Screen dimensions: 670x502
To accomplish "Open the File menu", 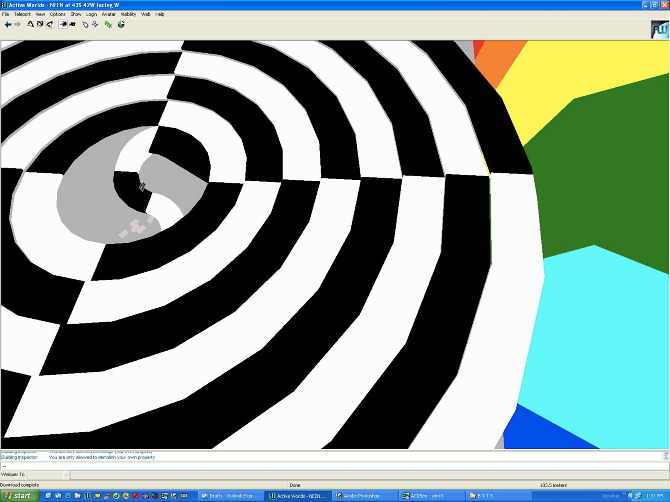I will click(5, 15).
